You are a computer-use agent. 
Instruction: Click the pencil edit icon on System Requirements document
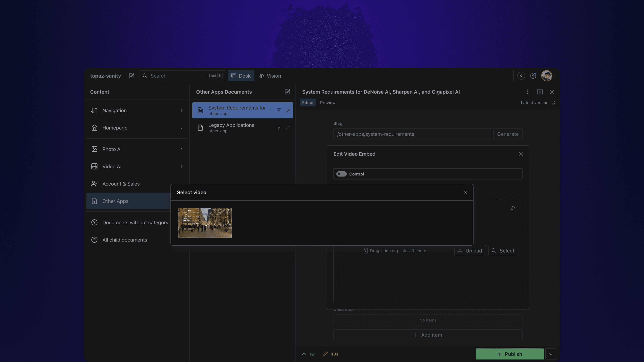pyautogui.click(x=288, y=110)
